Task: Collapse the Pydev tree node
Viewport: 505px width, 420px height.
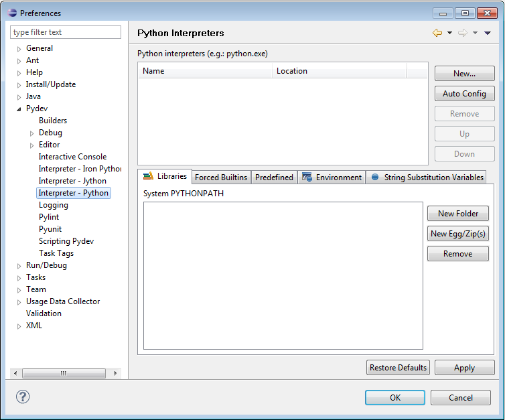Action: (19, 109)
